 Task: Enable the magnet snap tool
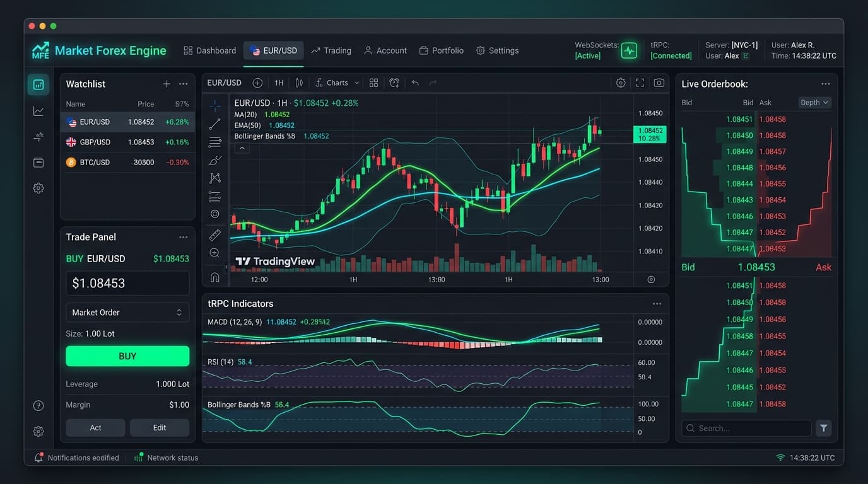click(215, 277)
